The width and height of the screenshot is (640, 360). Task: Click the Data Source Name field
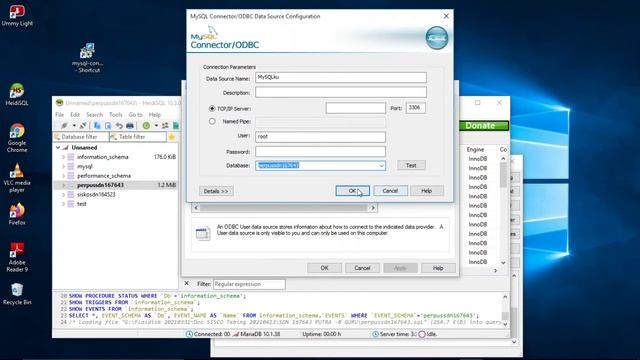click(x=341, y=78)
